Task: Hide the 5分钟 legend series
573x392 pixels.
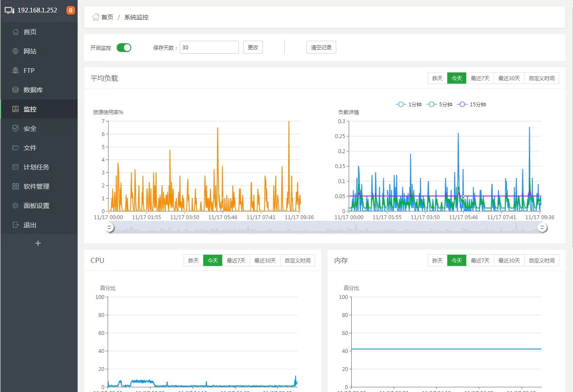Action: (x=440, y=105)
